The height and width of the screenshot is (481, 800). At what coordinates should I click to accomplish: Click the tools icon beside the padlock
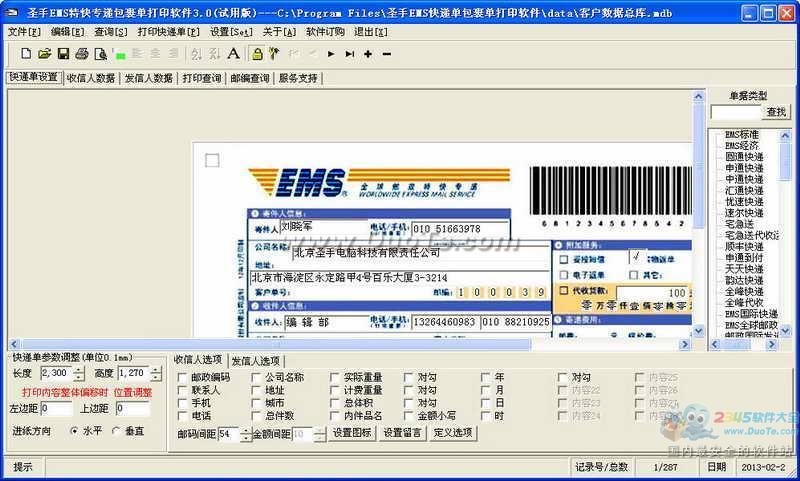[x=274, y=53]
